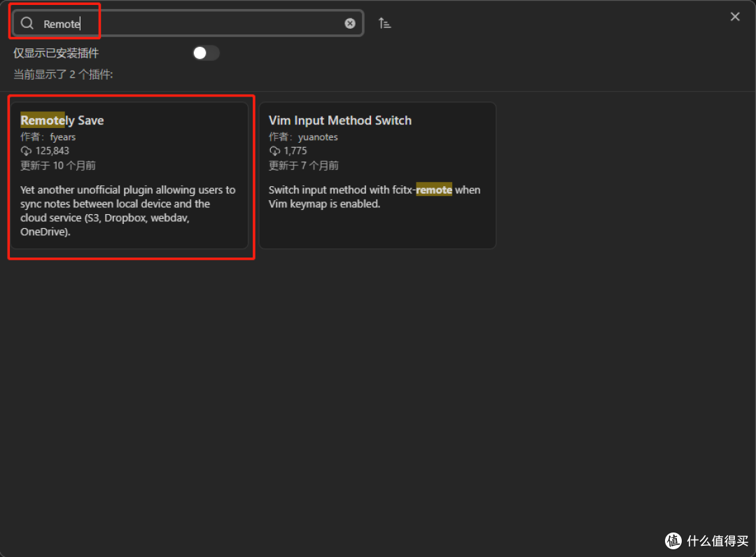Click the 什么值得买 watermark logo
This screenshot has width=756, height=557.
click(673, 540)
